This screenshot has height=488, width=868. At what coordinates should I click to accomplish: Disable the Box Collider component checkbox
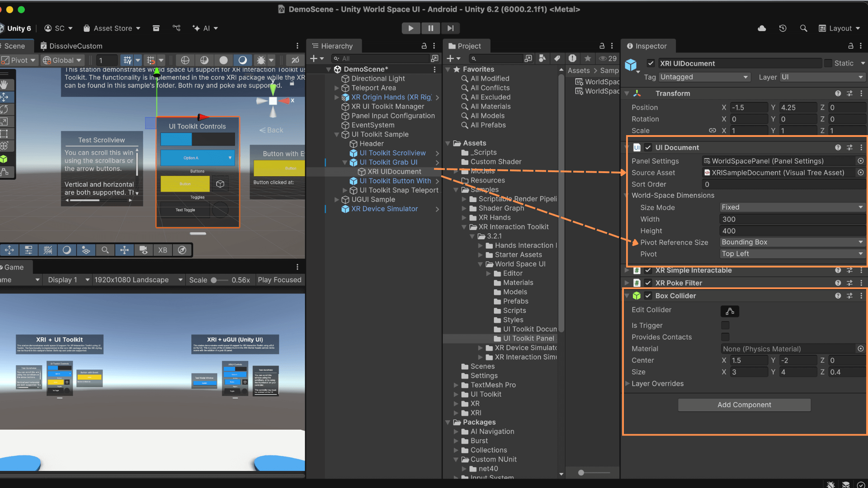tap(648, 296)
